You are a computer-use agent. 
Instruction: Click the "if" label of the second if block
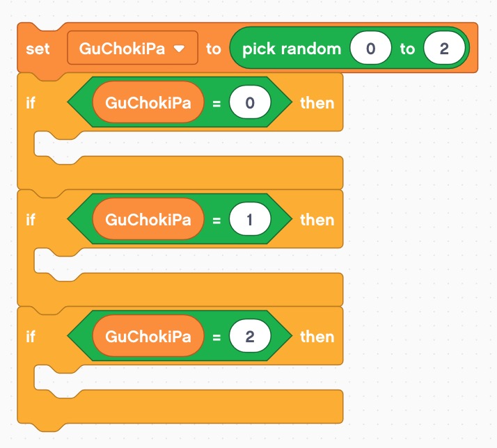31,220
